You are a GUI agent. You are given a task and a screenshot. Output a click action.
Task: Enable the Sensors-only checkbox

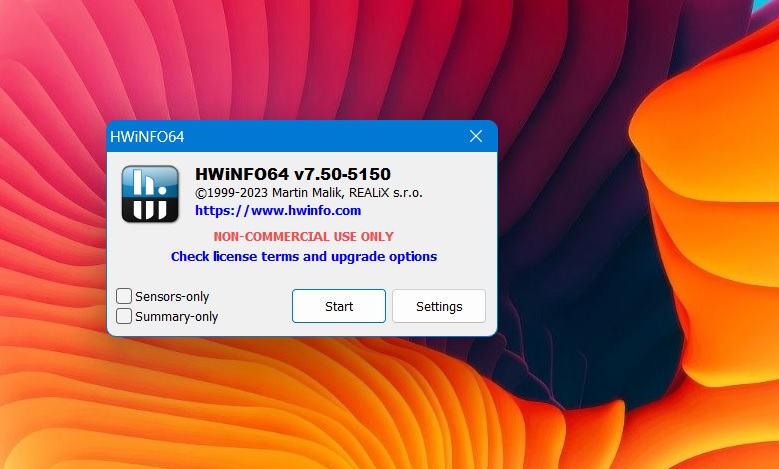coord(124,296)
